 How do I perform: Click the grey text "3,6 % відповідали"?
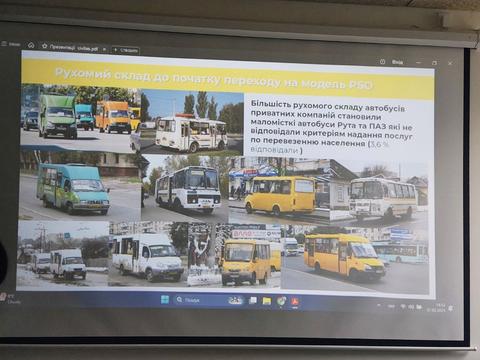click(319, 147)
